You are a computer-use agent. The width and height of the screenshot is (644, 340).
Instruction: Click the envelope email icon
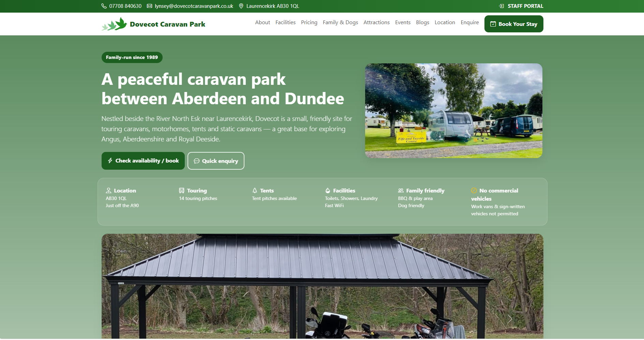(149, 6)
